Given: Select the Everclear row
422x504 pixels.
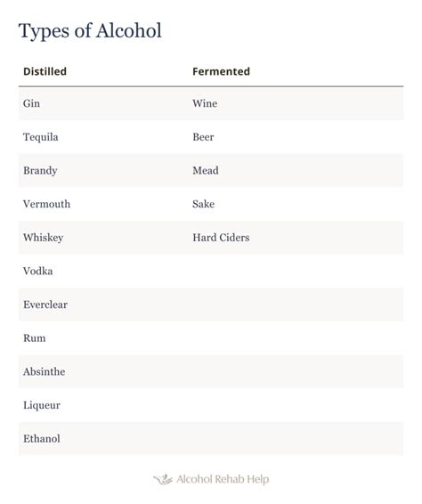Looking at the screenshot, I should coord(211,305).
